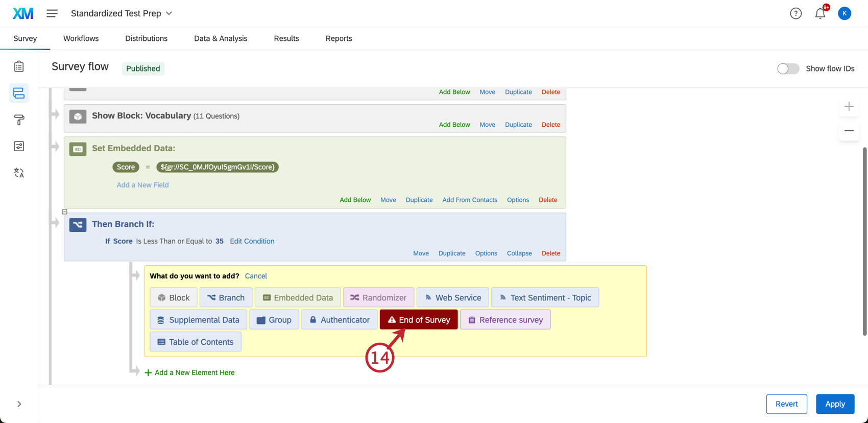Open the hamburger navigation menu
Viewport: 868px width, 423px height.
[52, 13]
